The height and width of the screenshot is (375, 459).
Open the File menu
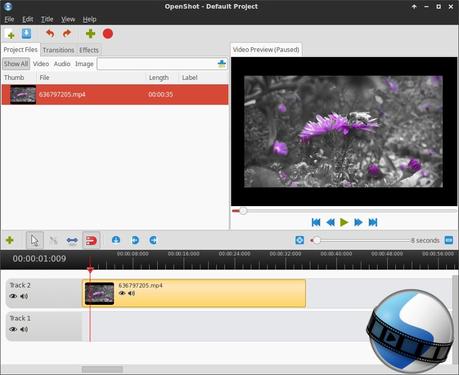[9, 19]
